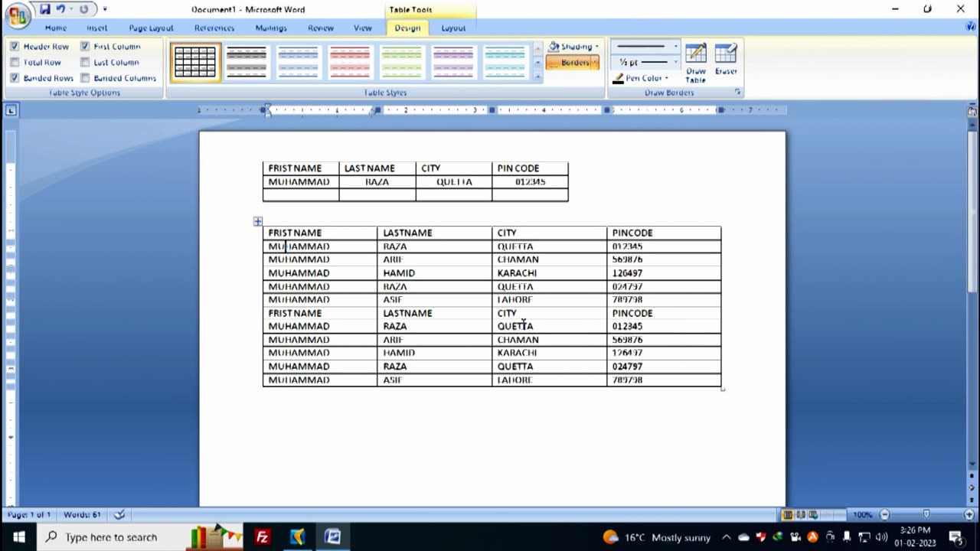Screen dimensions: 980x551
Task: Open the Shading fill menu
Action: (573, 47)
